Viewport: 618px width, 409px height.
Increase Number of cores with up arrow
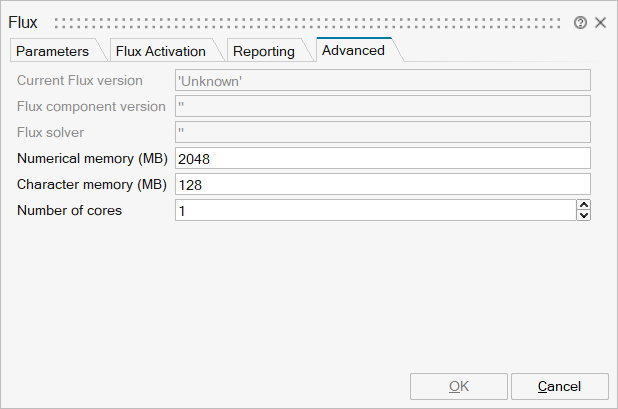pyautogui.click(x=584, y=205)
